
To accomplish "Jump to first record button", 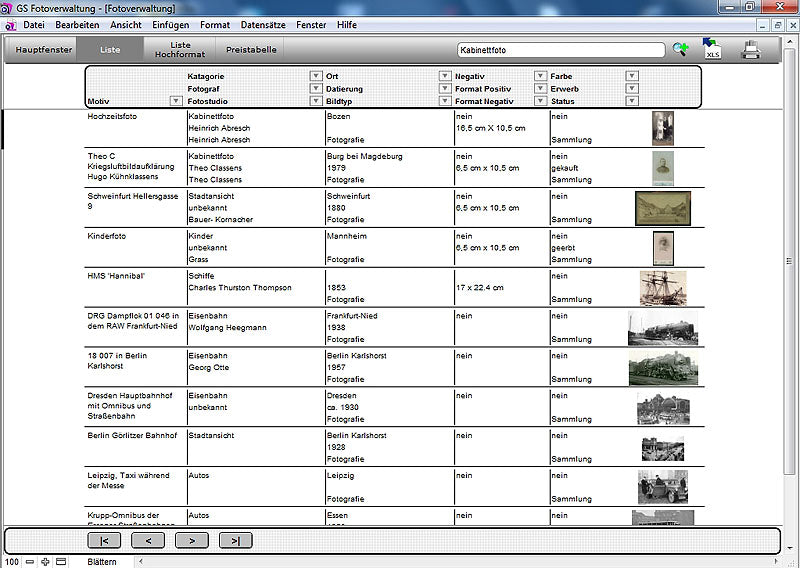I will coord(104,541).
